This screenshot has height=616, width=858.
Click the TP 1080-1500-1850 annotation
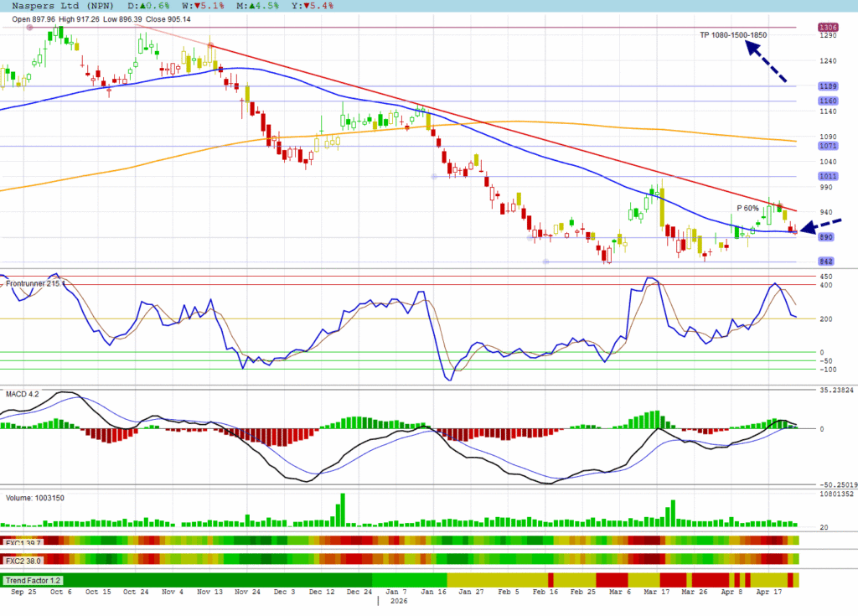pyautogui.click(x=733, y=34)
